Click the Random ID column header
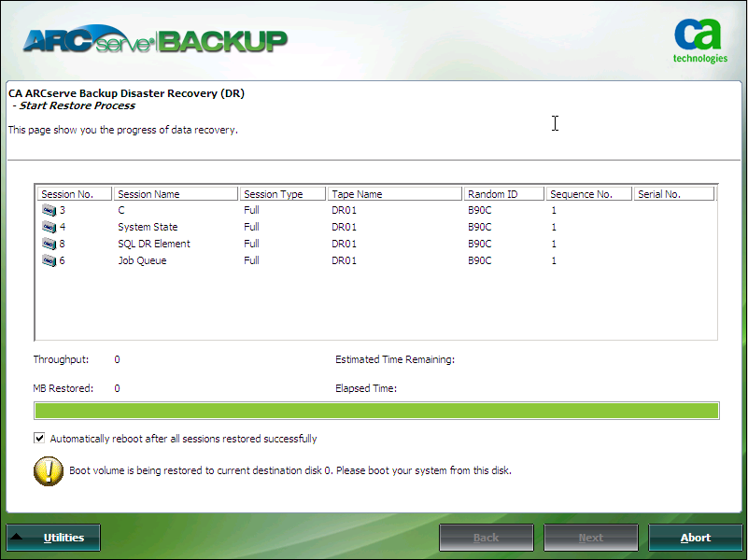Screen dimensions: 748x560 (x=504, y=194)
